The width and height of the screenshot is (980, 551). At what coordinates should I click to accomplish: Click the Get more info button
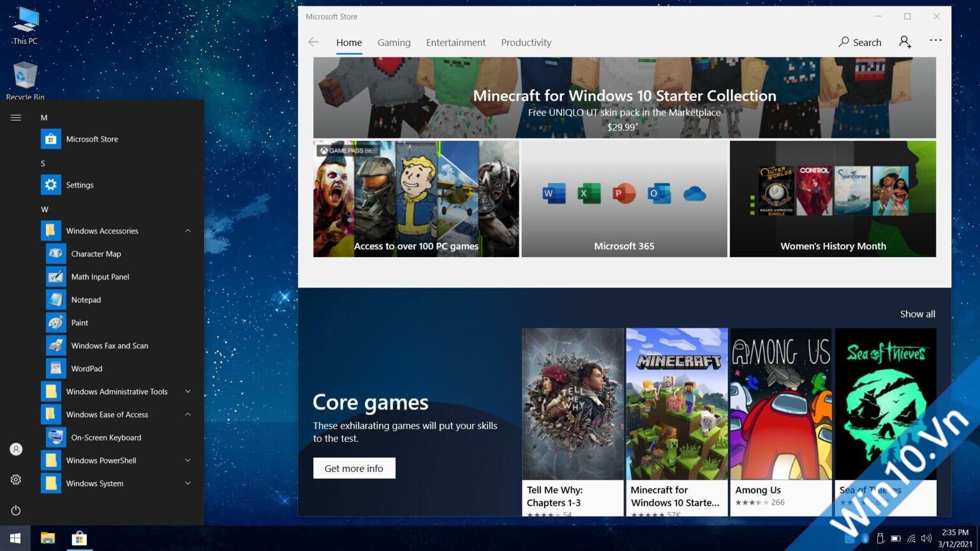[354, 467]
